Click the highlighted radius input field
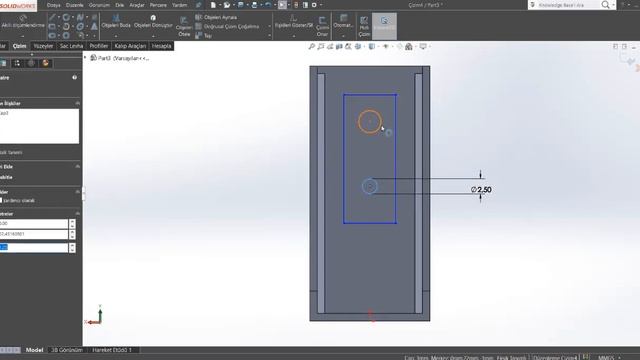The image size is (640, 360). point(34,247)
